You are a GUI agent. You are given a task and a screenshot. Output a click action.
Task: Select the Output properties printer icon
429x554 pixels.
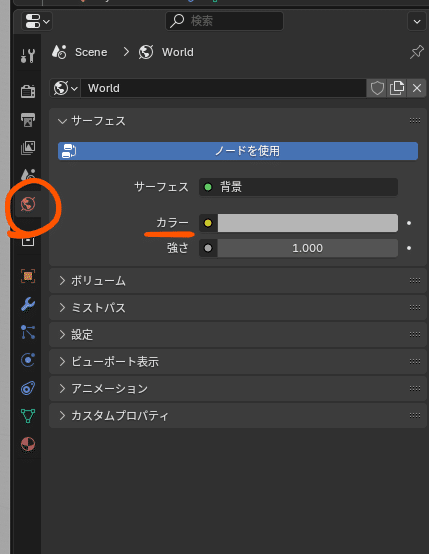coord(28,120)
